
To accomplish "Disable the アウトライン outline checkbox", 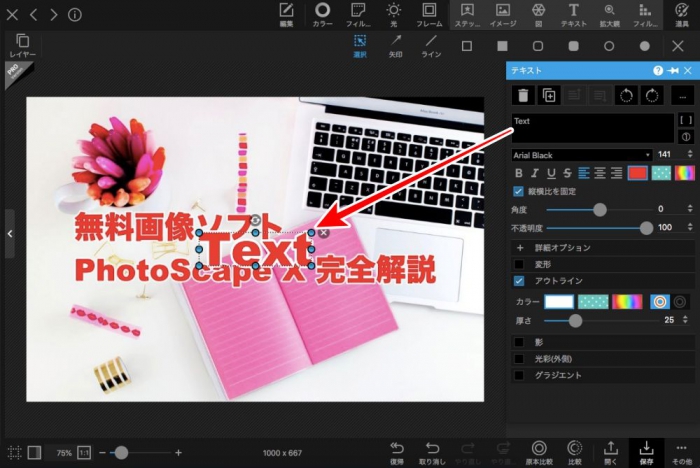I will [519, 281].
